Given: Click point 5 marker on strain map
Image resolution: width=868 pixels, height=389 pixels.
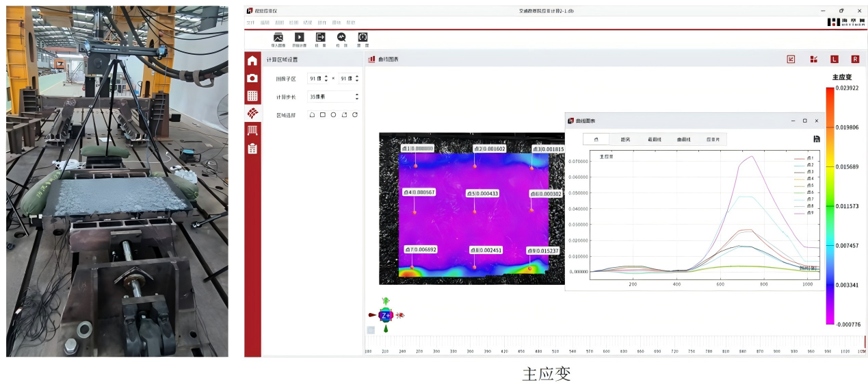Looking at the screenshot, I should [473, 211].
